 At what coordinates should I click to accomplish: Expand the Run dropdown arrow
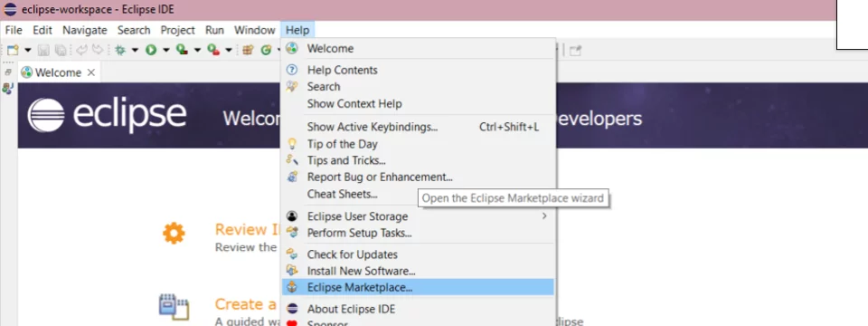click(165, 51)
